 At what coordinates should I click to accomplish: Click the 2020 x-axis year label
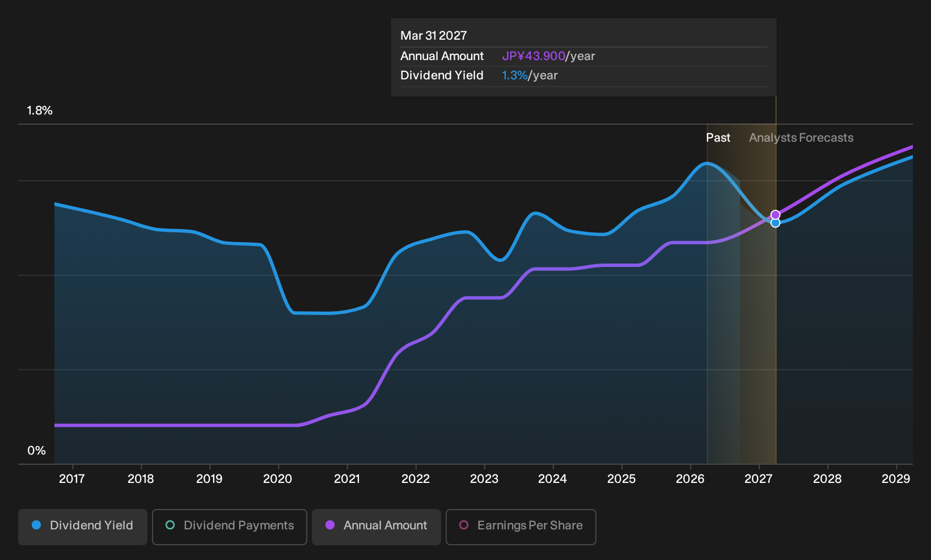point(278,479)
